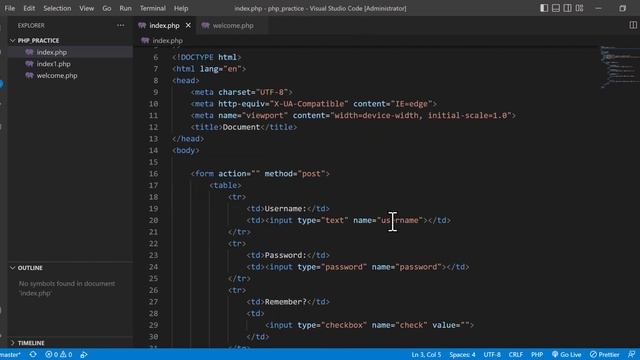
Task: Open welcome.php in Explorer tree
Action: pos(57,76)
